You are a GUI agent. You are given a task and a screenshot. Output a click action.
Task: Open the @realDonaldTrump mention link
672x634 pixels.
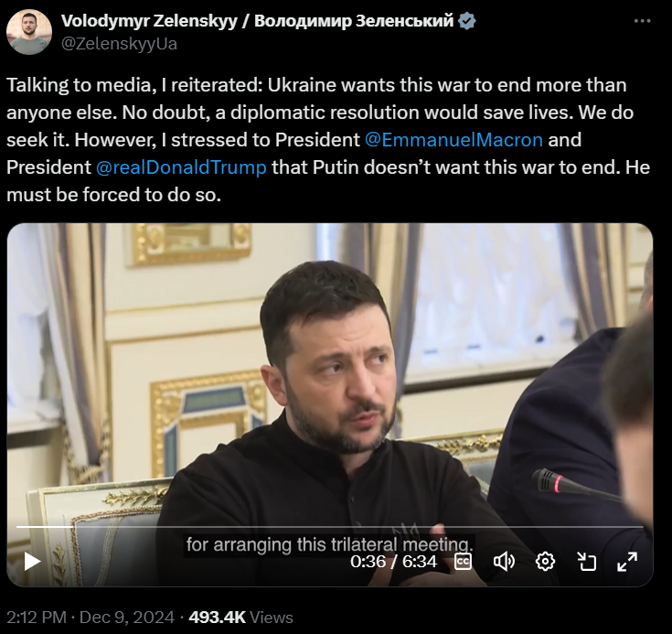pyautogui.click(x=181, y=167)
